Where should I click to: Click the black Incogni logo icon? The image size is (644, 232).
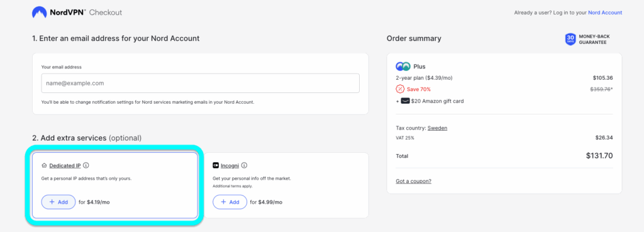click(x=216, y=166)
